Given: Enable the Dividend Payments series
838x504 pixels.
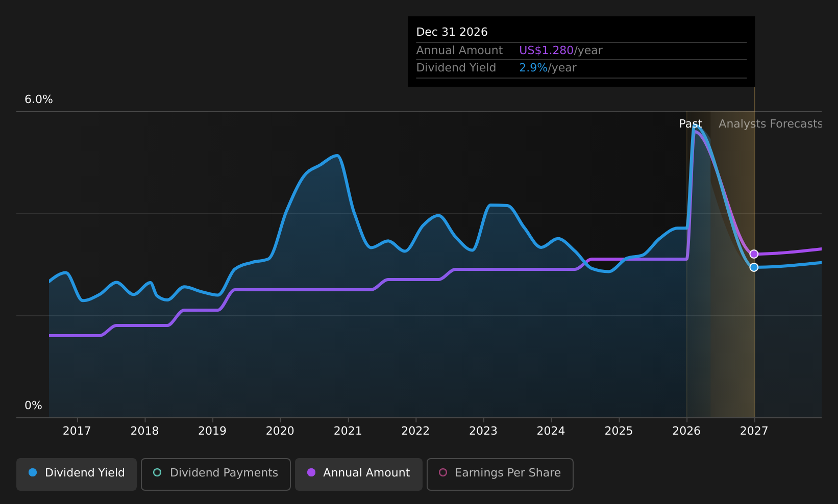Looking at the screenshot, I should pos(216,474).
